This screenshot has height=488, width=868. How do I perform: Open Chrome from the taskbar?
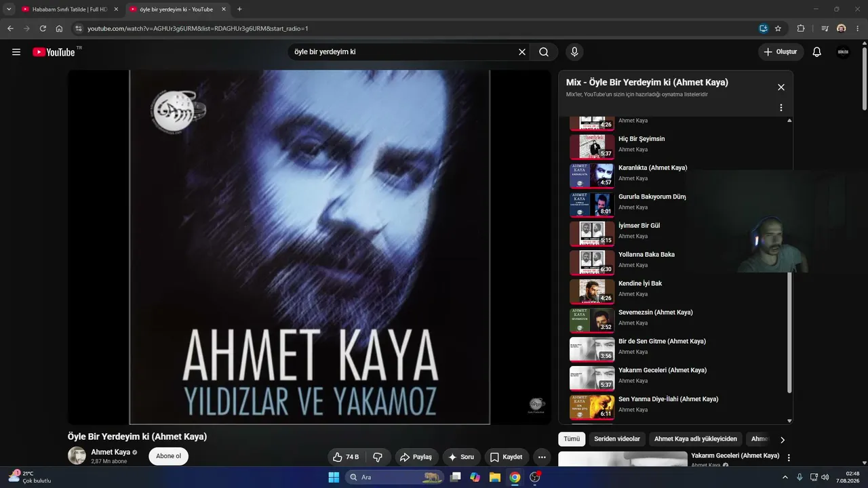coord(515,477)
